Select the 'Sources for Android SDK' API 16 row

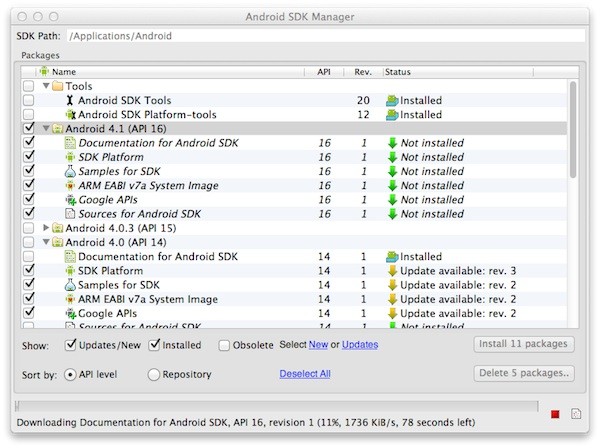point(295,214)
